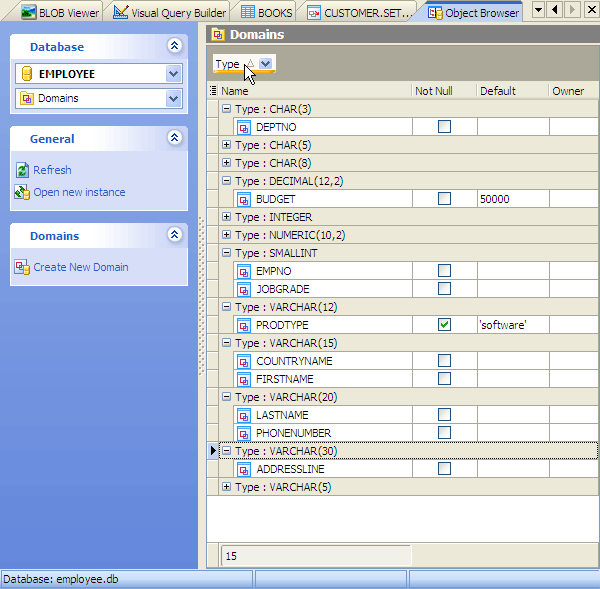Click the Refresh link

tap(52, 170)
